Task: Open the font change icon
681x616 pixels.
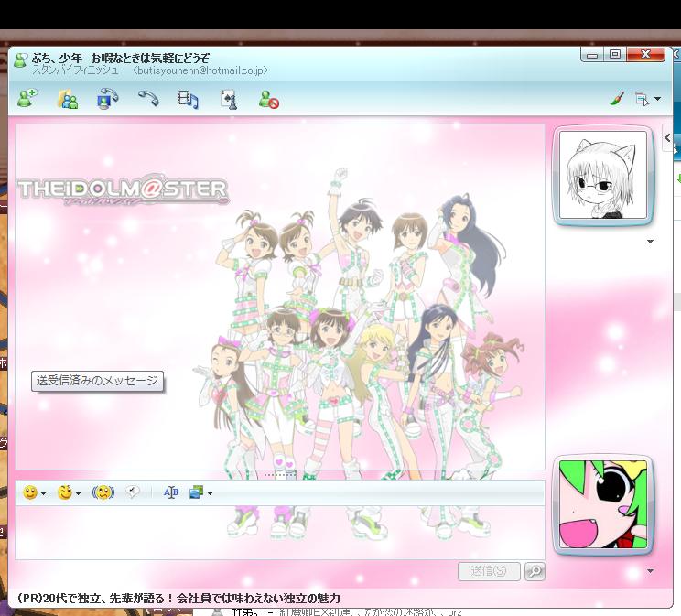Action: [170, 492]
